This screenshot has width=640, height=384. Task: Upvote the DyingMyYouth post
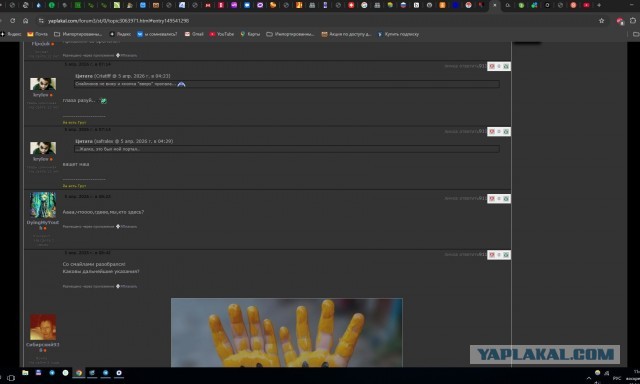(506, 198)
